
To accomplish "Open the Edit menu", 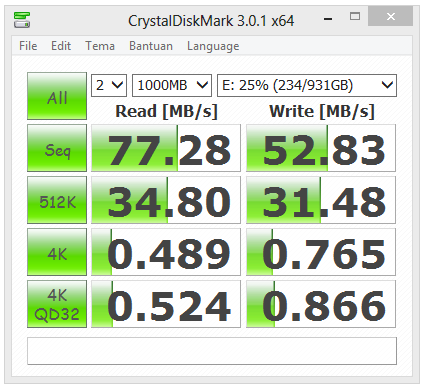I will [61, 46].
